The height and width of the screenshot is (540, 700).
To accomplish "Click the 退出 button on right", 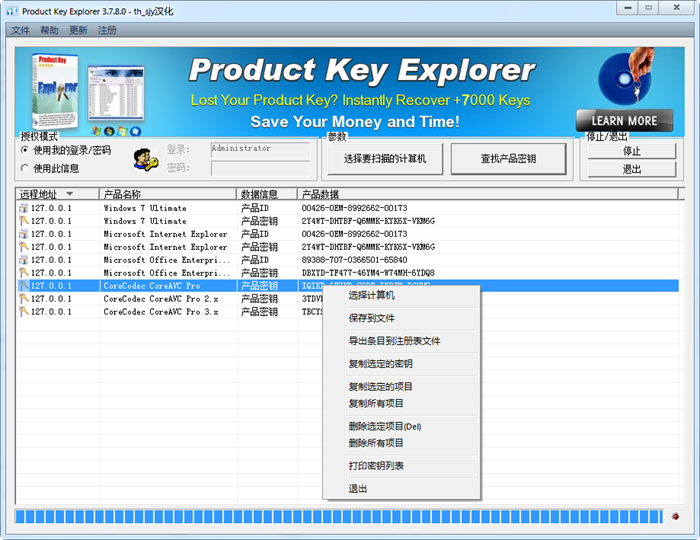I will point(632,169).
